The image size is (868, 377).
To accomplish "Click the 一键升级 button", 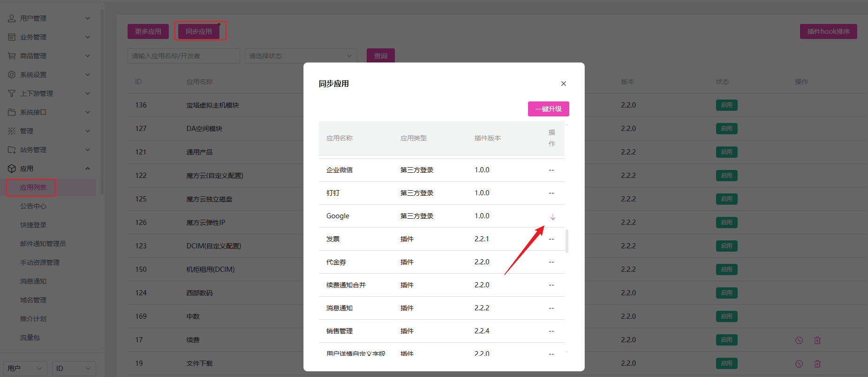I will (549, 109).
